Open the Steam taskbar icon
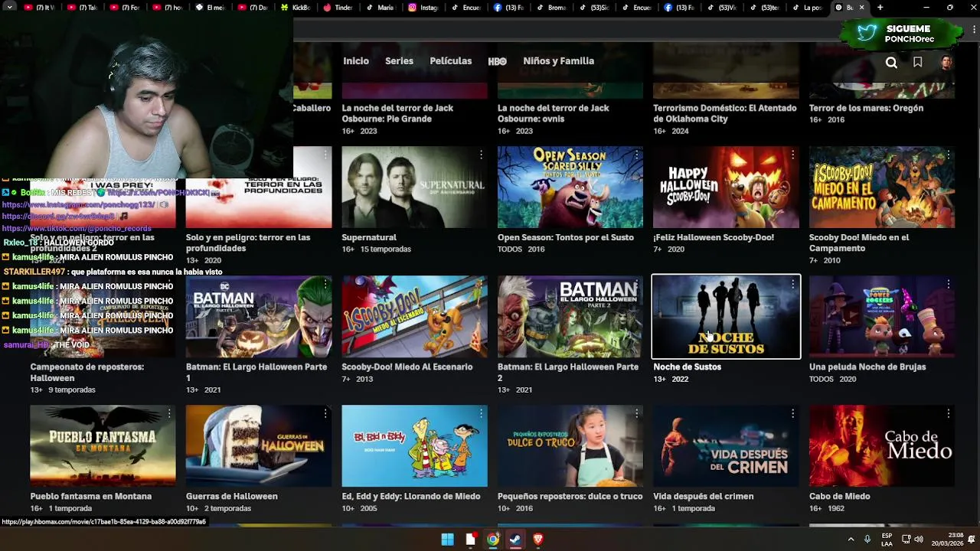Image resolution: width=980 pixels, height=551 pixels. coord(515,540)
